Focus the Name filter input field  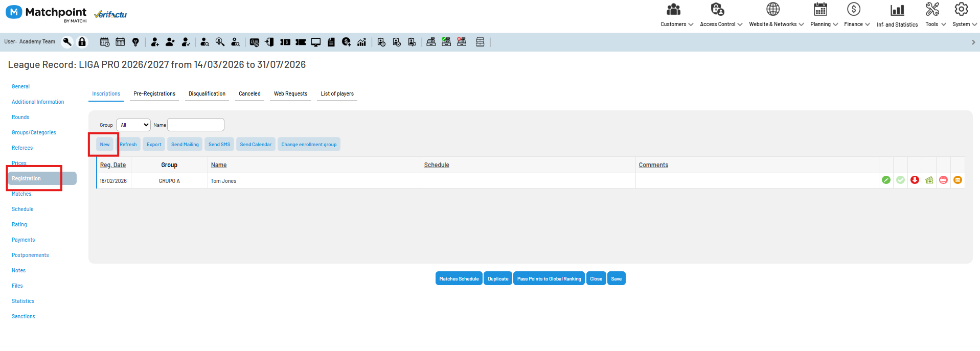(196, 125)
